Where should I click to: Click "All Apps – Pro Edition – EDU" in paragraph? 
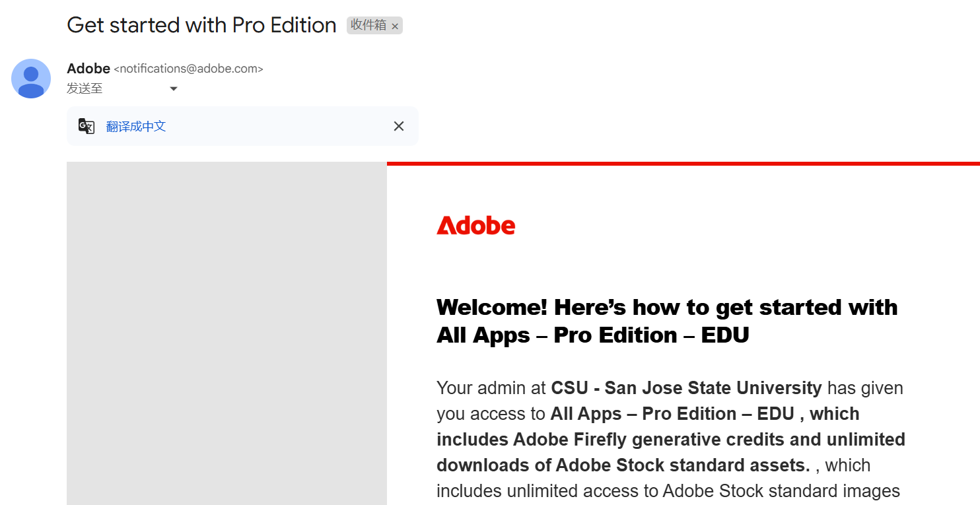point(672,414)
